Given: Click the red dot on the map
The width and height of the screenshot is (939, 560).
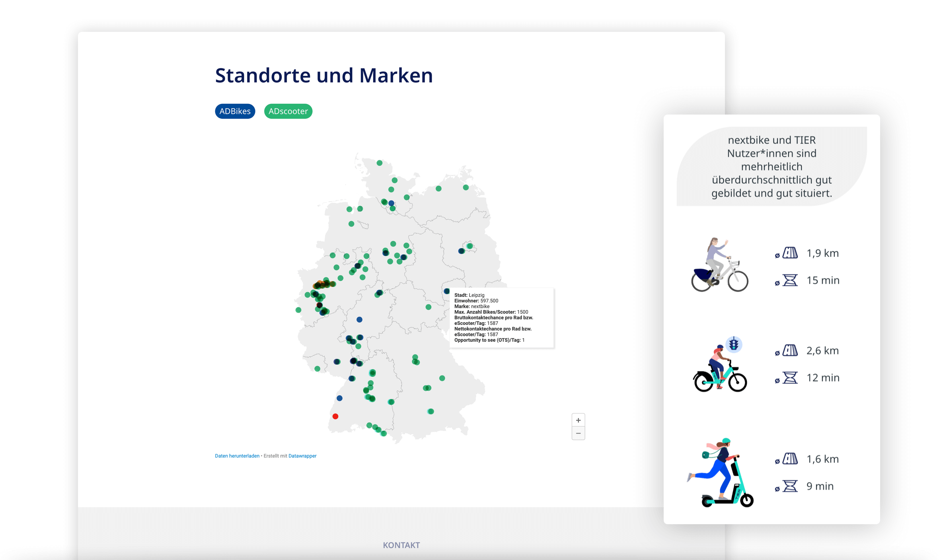Looking at the screenshot, I should [x=335, y=416].
